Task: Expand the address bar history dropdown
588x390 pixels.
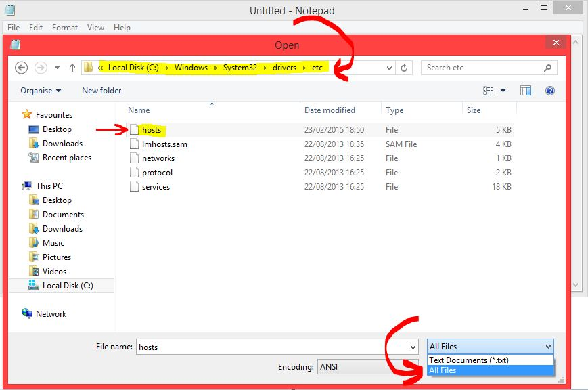Action: pyautogui.click(x=389, y=68)
